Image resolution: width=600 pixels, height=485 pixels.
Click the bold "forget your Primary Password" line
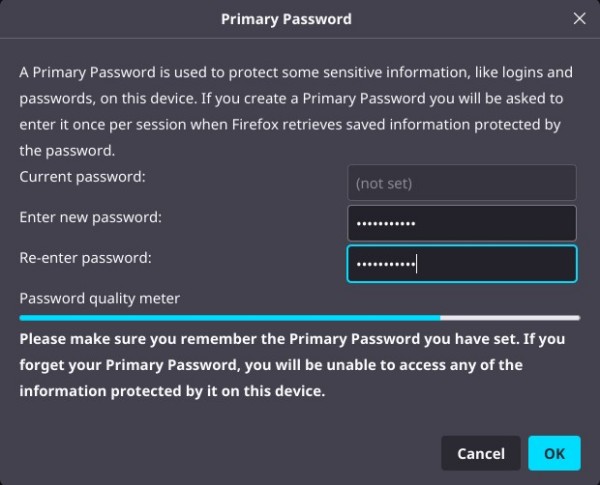tap(270, 365)
